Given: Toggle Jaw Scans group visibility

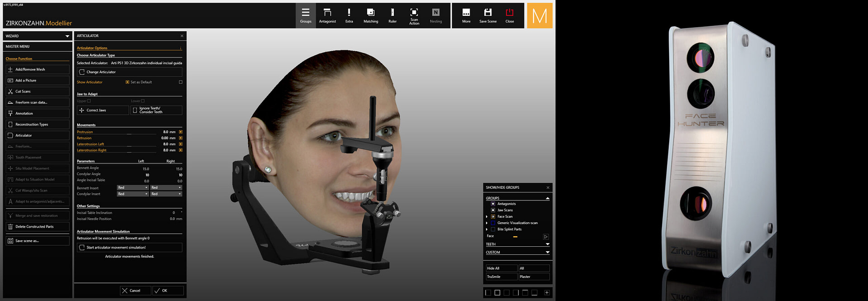Looking at the screenshot, I should [x=493, y=210].
